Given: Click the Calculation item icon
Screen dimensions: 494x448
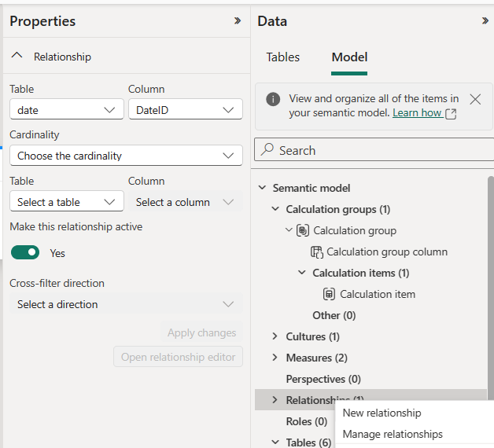Looking at the screenshot, I should pyautogui.click(x=329, y=295).
